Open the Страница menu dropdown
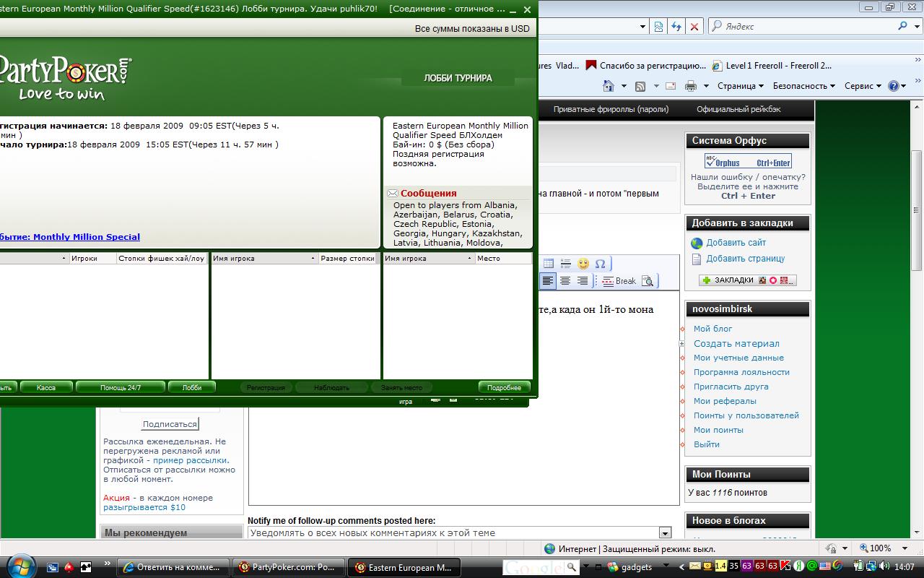The height and width of the screenshot is (578, 924). pyautogui.click(x=740, y=86)
